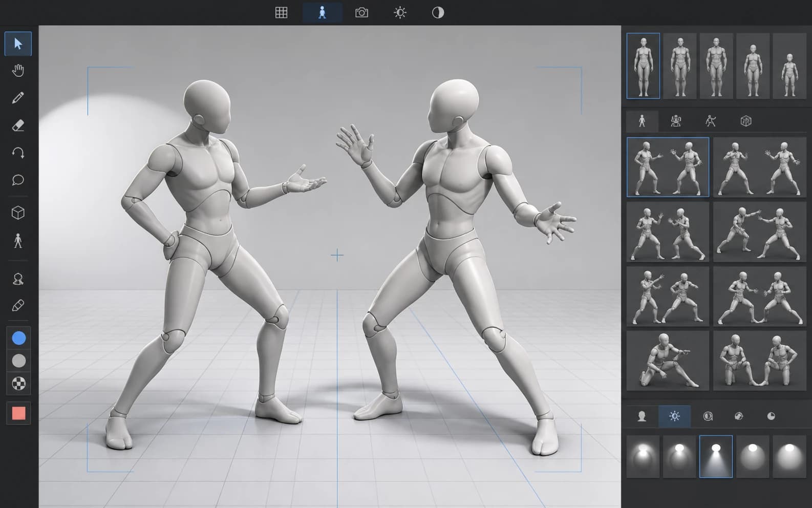Pick the pencil drawing tool

coord(18,97)
